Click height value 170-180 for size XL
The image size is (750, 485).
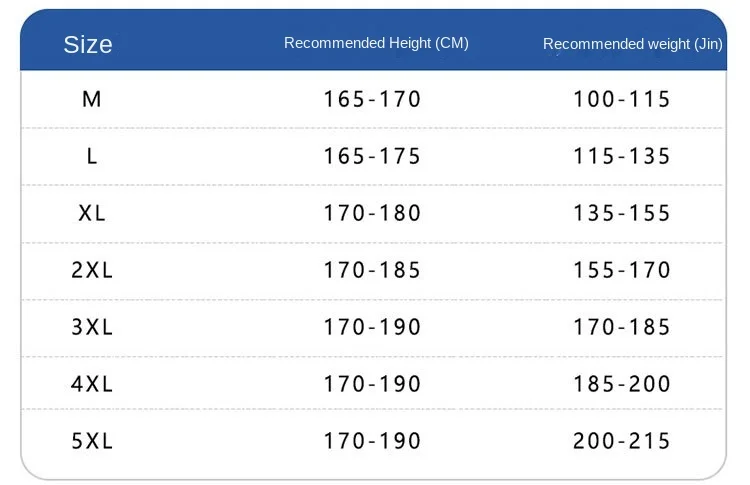point(372,213)
